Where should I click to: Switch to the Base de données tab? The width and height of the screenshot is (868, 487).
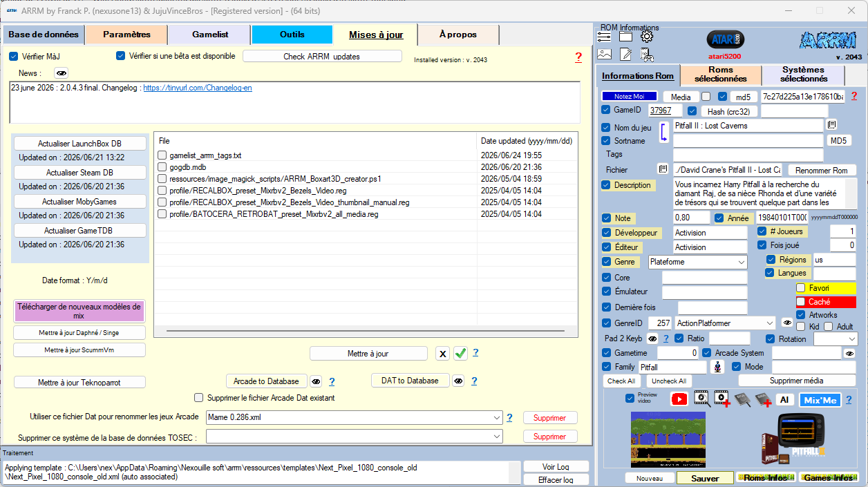tap(43, 35)
